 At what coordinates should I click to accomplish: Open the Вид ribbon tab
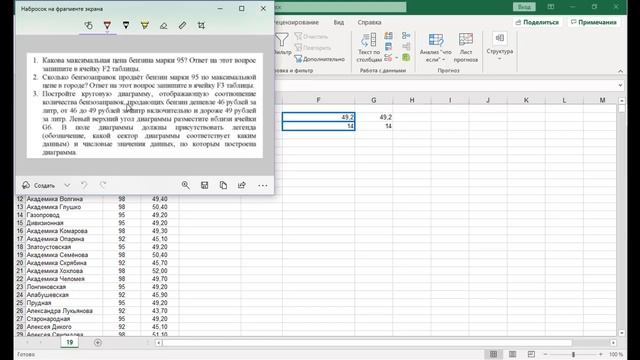coord(339,22)
